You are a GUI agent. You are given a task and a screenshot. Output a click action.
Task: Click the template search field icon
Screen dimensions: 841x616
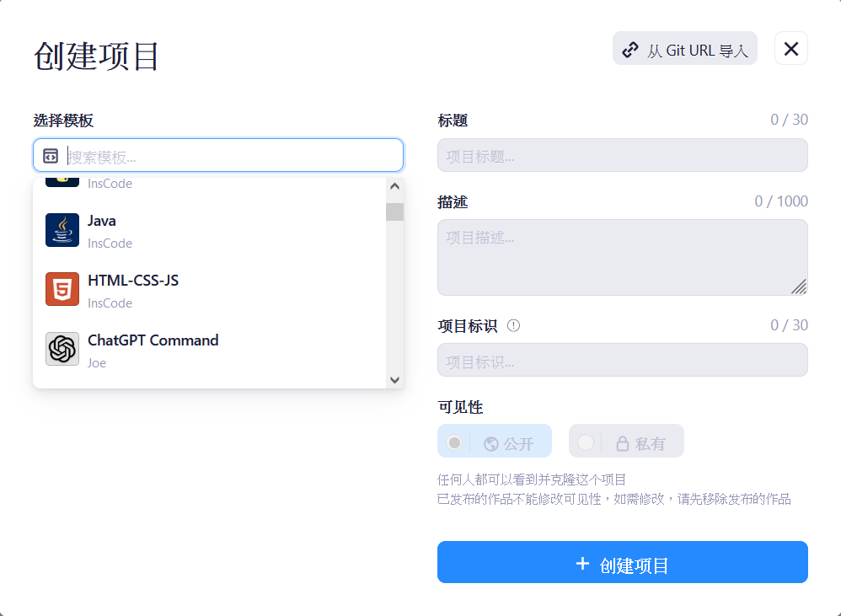51,156
